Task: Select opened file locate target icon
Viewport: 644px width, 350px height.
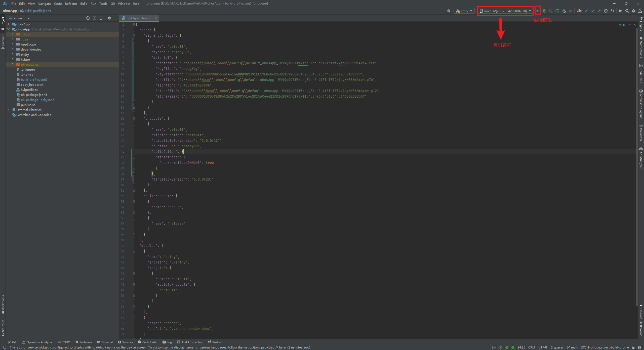Action: coord(88,18)
